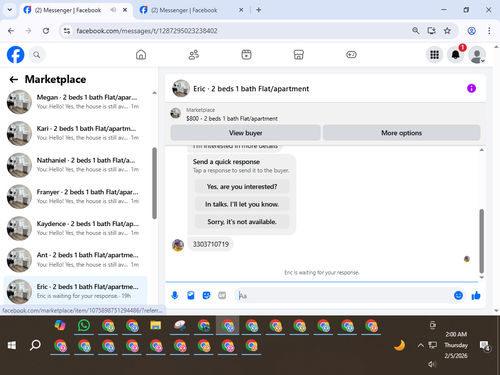Open the zoom magnifier icon in address bar
Viewport: 500px width, 375px height.
pyautogui.click(x=416, y=31)
